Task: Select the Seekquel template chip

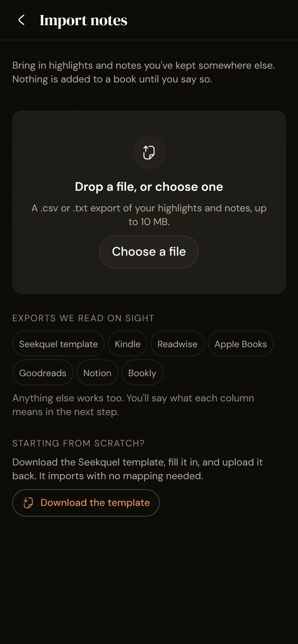Action: click(58, 344)
